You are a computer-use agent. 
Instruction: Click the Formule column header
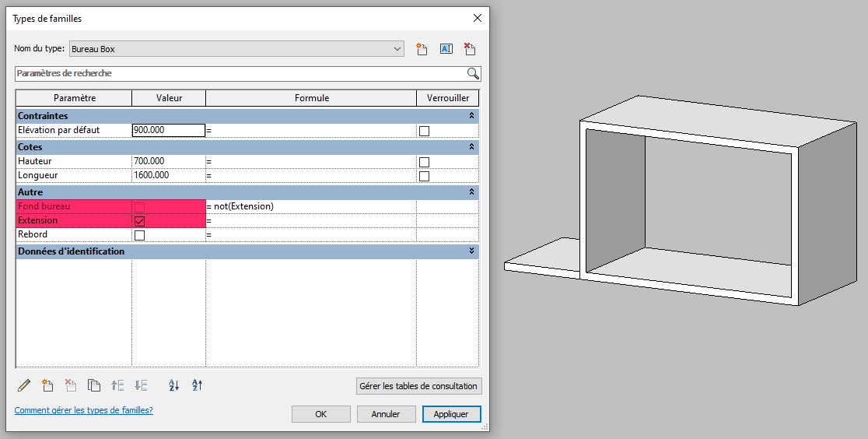(x=311, y=98)
